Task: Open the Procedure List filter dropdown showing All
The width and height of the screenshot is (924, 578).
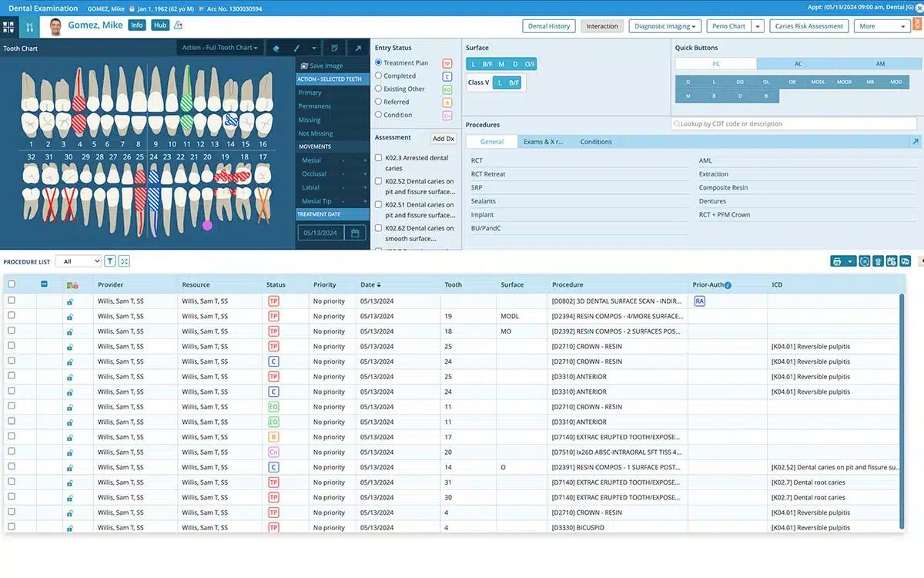Action: tap(78, 260)
